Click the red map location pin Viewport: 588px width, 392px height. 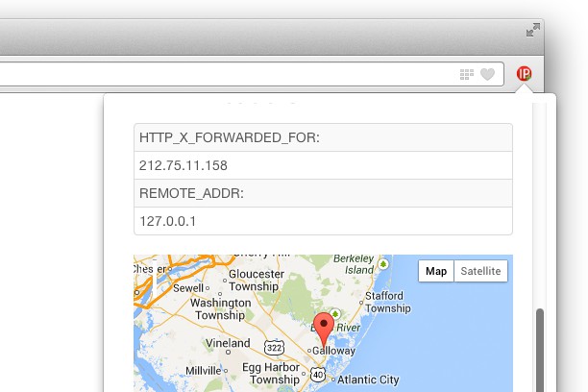(x=324, y=331)
